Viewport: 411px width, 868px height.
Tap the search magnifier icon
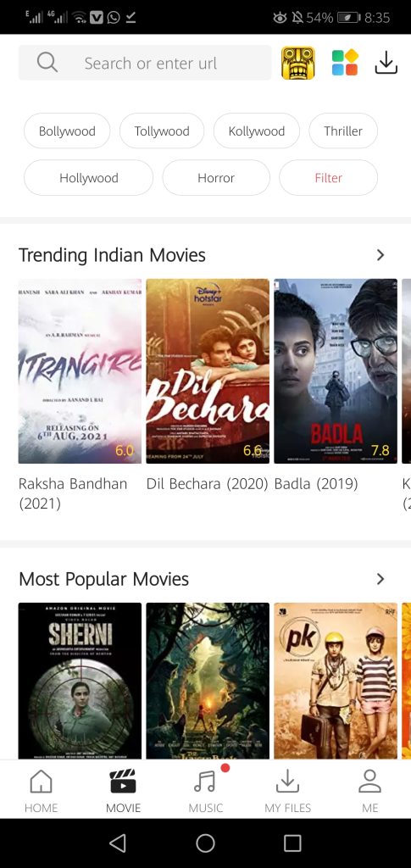47,63
